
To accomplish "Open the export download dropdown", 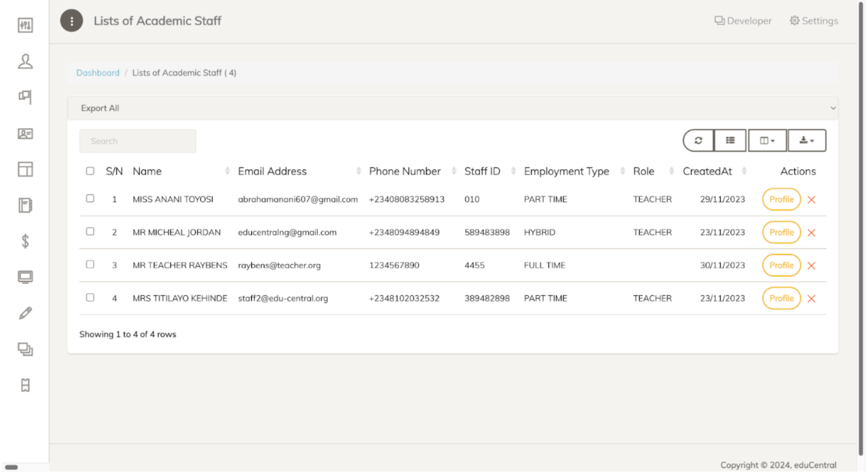I will coord(806,140).
